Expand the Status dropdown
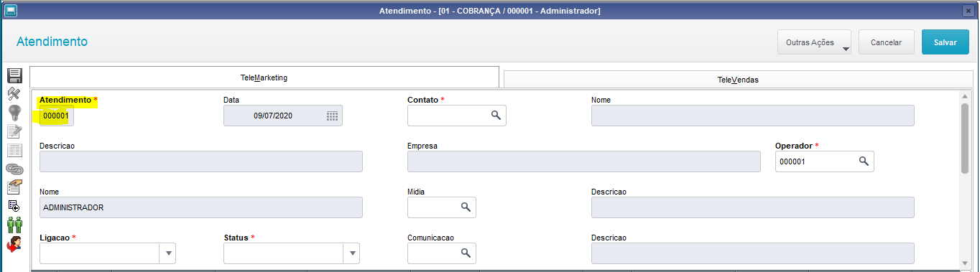Image resolution: width=980 pixels, height=272 pixels. pyautogui.click(x=351, y=253)
